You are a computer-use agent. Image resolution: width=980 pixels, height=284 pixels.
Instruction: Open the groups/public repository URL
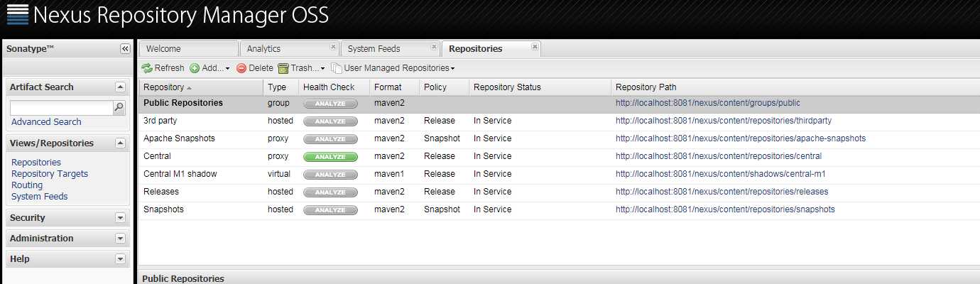click(x=707, y=103)
